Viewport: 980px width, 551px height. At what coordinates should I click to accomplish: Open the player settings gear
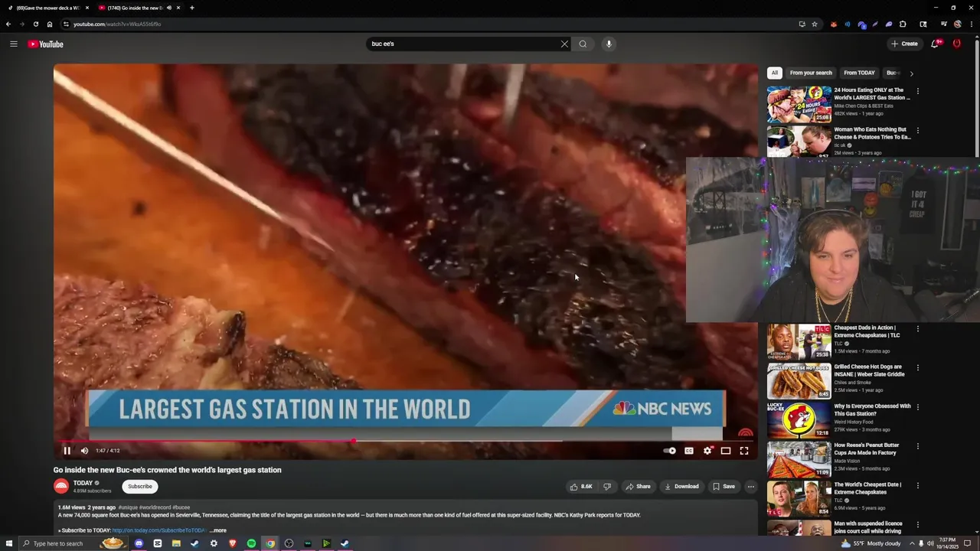pos(707,451)
